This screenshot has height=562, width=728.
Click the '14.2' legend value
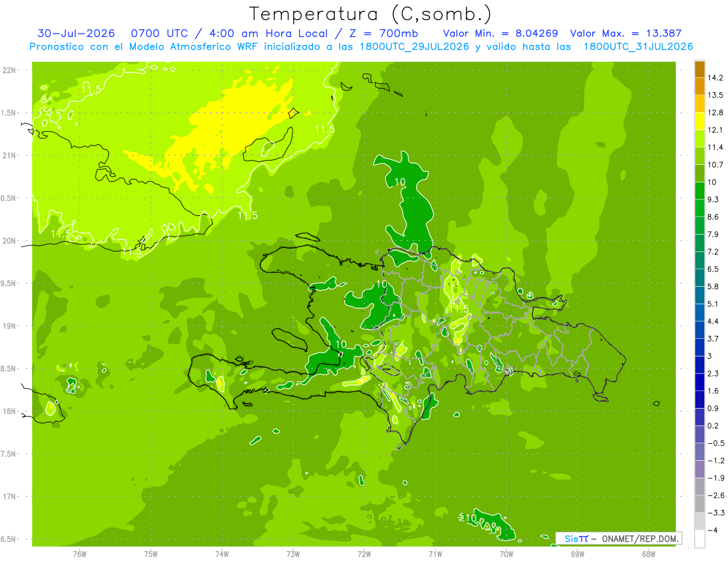(x=715, y=78)
